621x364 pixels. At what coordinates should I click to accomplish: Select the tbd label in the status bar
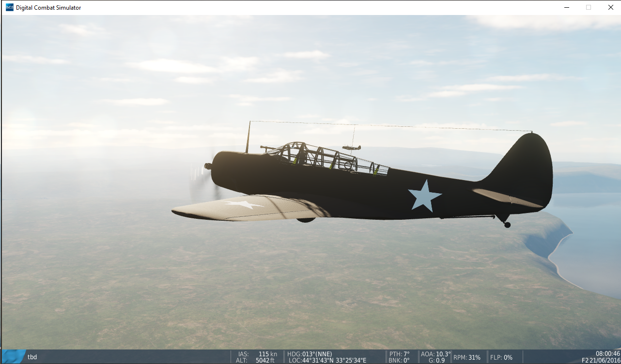coord(32,357)
